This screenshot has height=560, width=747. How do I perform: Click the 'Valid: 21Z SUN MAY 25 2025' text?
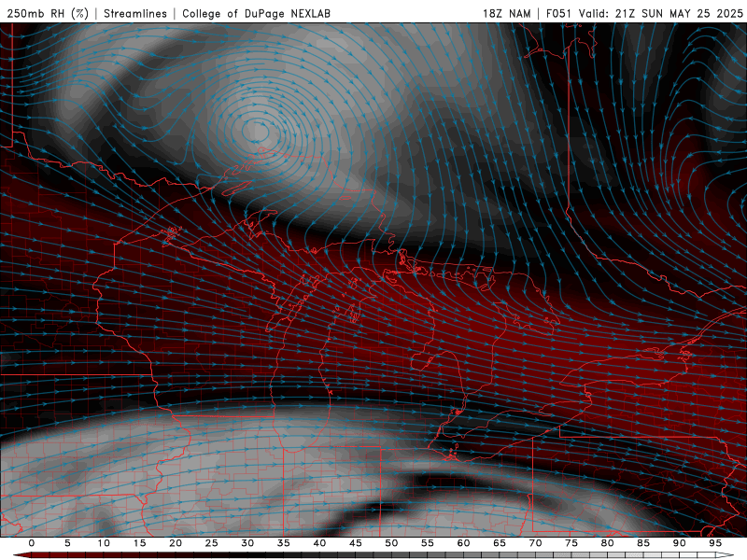(661, 13)
